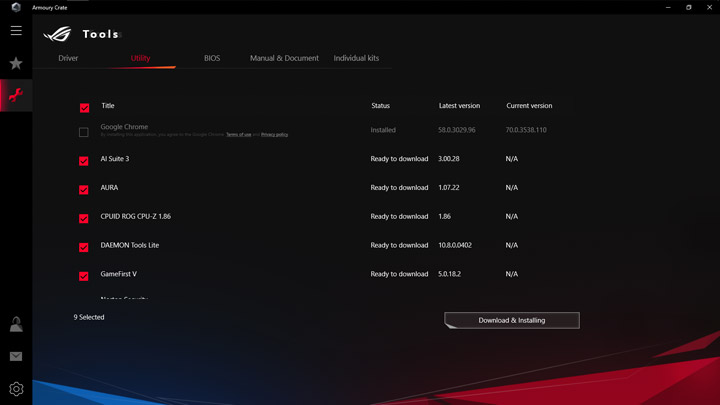The height and width of the screenshot is (405, 720).
Task: Select the DAEMON Tools Lite title
Action: (x=130, y=245)
